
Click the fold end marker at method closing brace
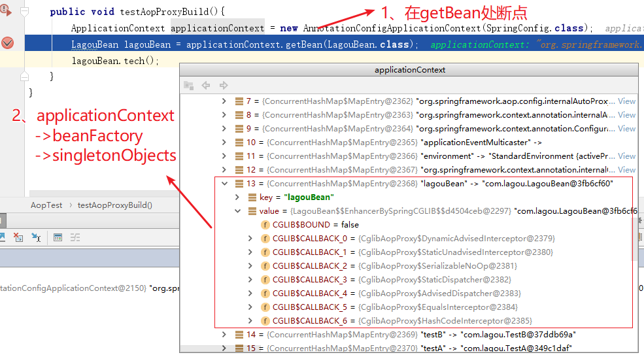click(25, 76)
